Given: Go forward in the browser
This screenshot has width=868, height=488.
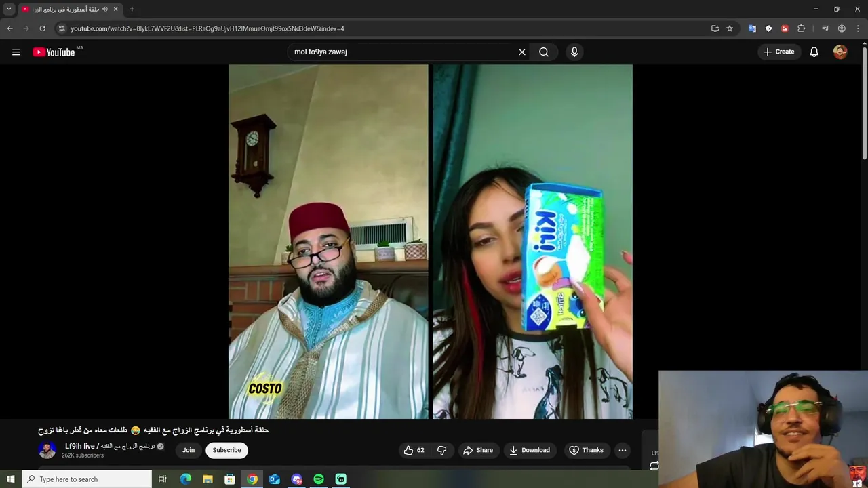Looking at the screenshot, I should [x=26, y=28].
